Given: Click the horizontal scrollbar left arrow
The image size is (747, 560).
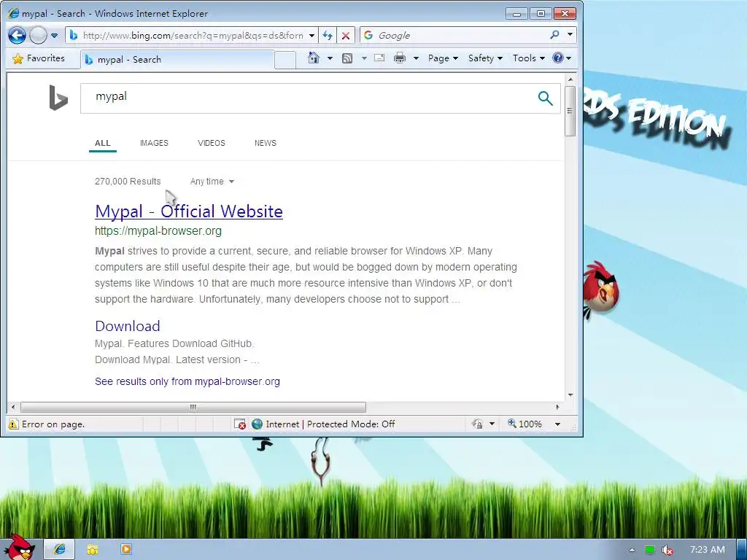Looking at the screenshot, I should [x=13, y=407].
